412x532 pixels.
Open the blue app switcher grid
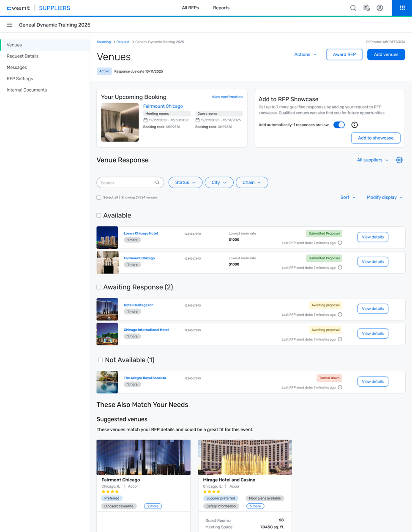click(x=402, y=8)
